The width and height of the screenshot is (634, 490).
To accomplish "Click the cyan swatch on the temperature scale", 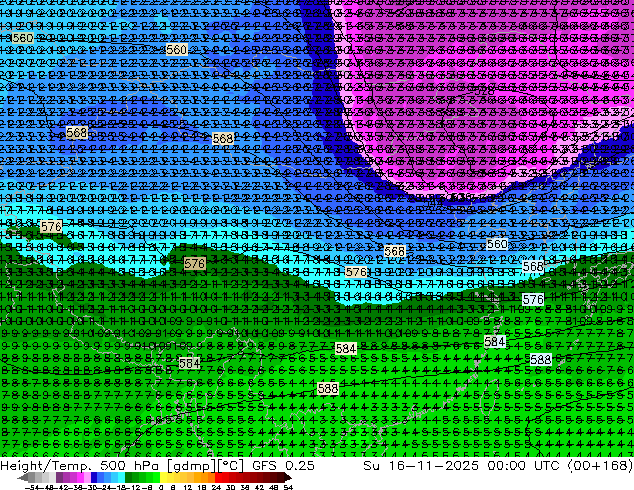I will [121, 478].
